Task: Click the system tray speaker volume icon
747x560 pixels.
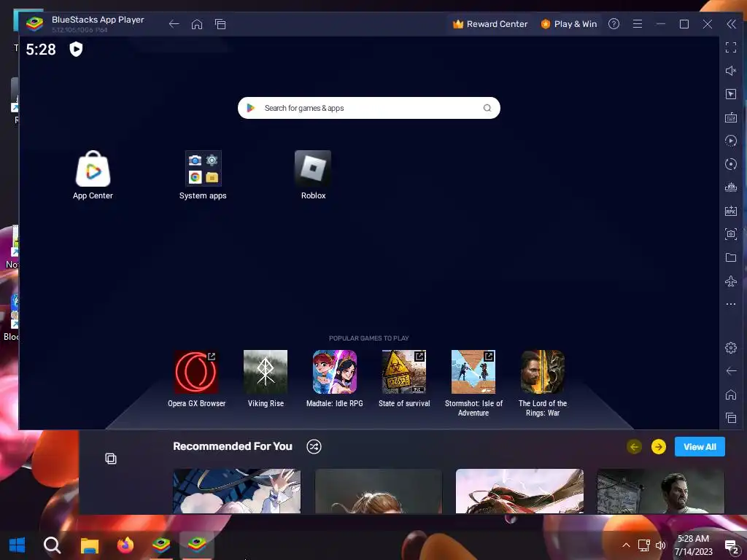Action: tap(660, 545)
